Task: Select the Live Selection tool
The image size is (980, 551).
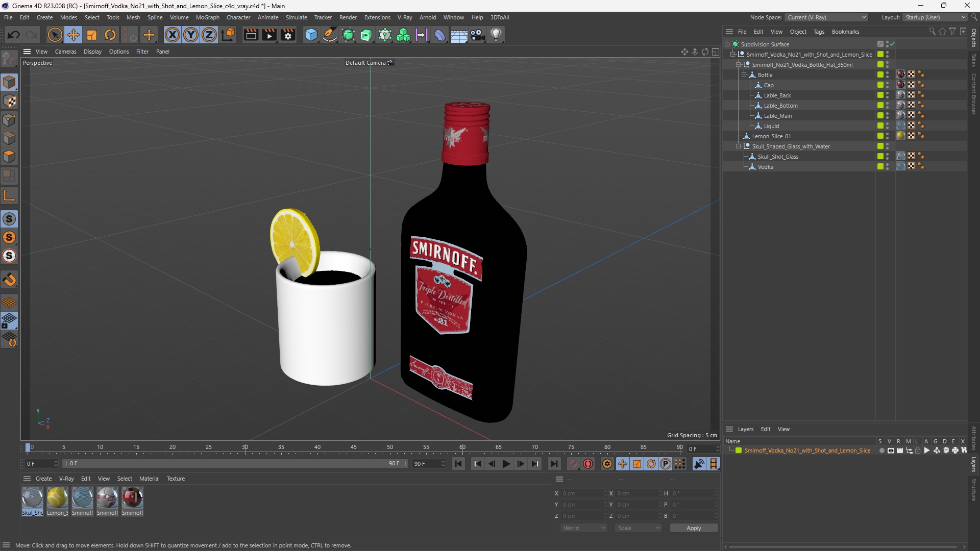Action: 55,35
